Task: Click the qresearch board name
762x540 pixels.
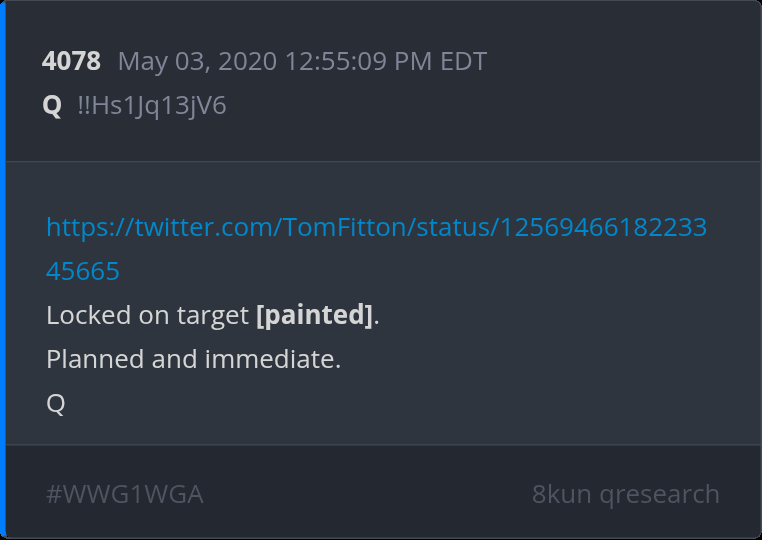Action: [659, 494]
